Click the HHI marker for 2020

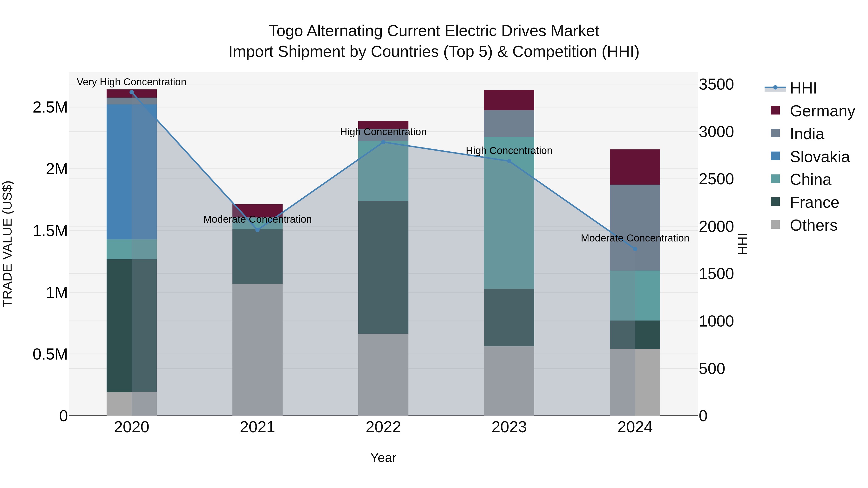pos(132,92)
